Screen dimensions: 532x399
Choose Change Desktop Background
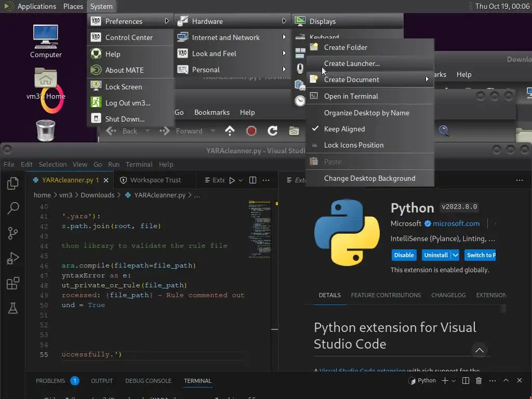(x=370, y=179)
